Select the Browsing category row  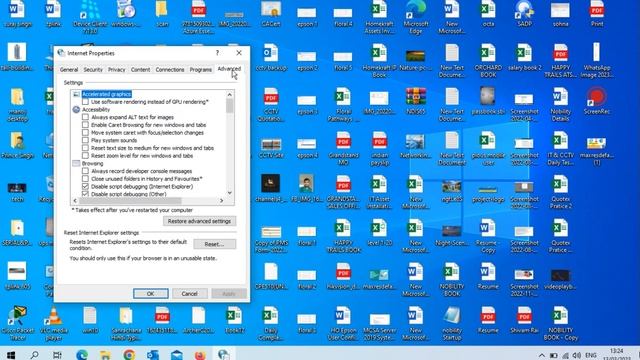[x=93, y=163]
